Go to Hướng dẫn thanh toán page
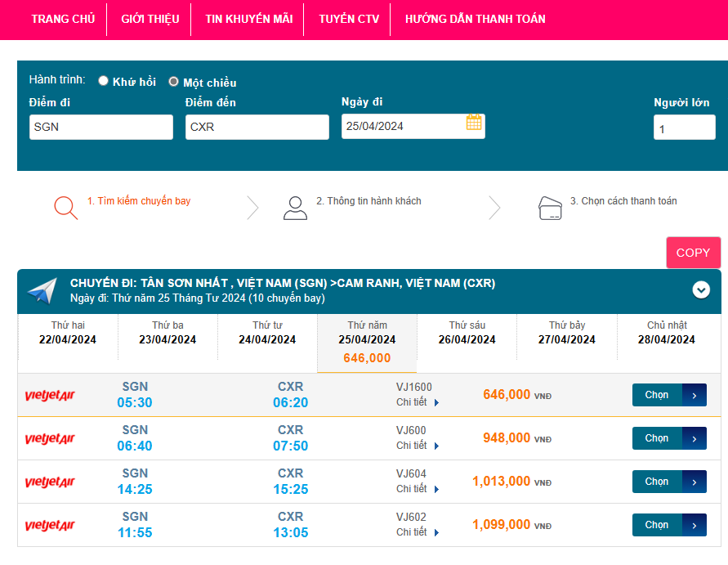 click(x=475, y=19)
